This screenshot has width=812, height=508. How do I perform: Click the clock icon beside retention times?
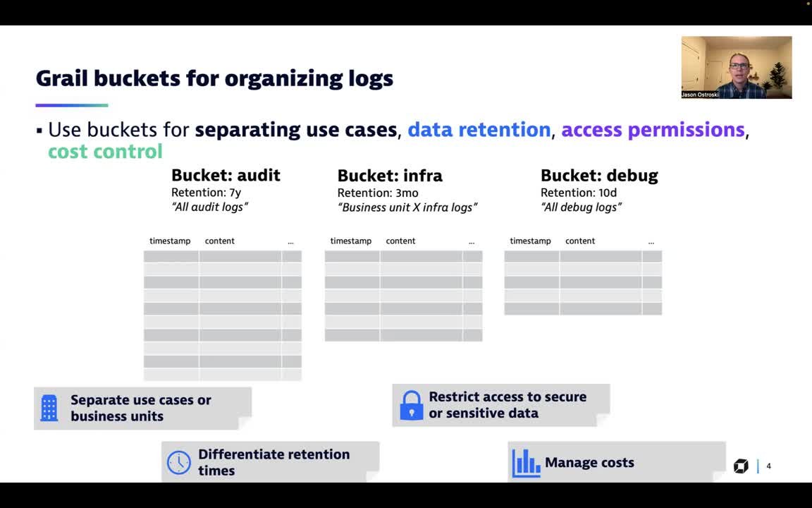tap(178, 462)
